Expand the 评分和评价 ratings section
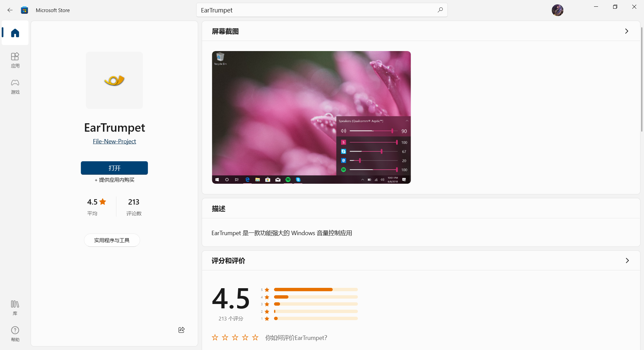 pos(627,261)
